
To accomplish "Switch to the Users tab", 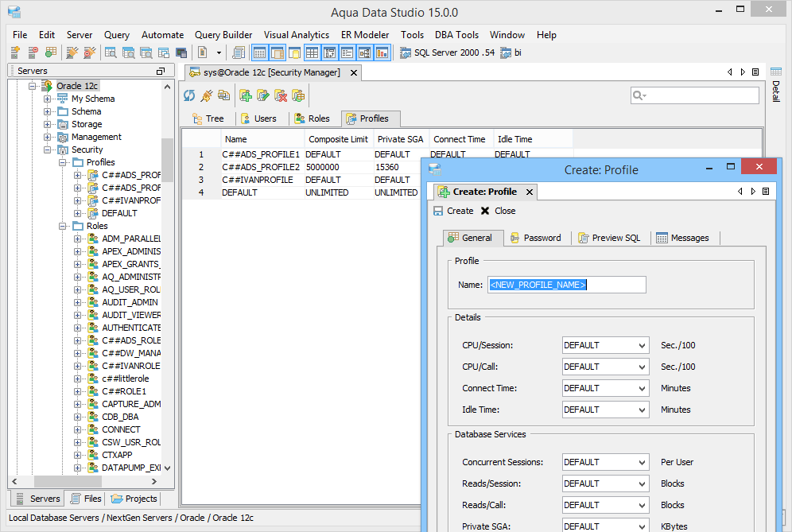I will [x=258, y=118].
